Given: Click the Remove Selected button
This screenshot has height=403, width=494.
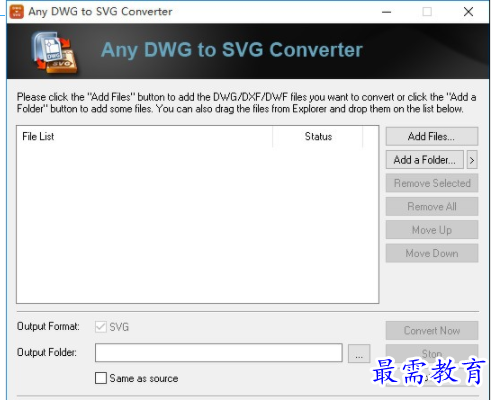Looking at the screenshot, I should pos(432,183).
